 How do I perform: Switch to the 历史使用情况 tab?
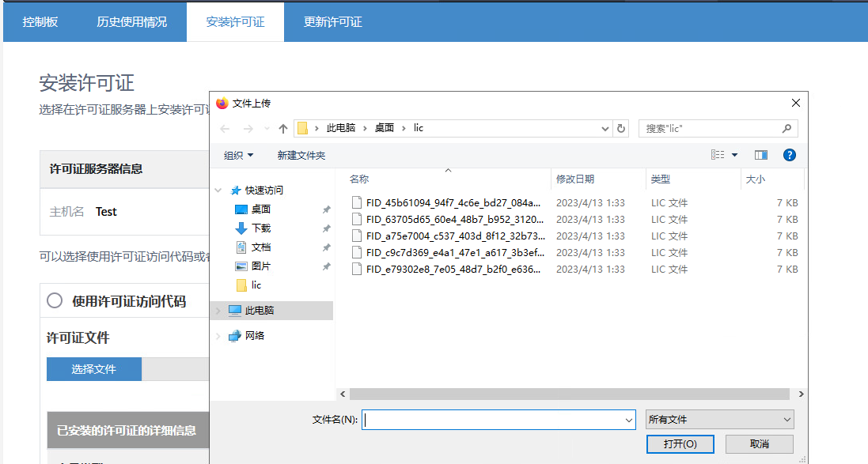coord(131,22)
